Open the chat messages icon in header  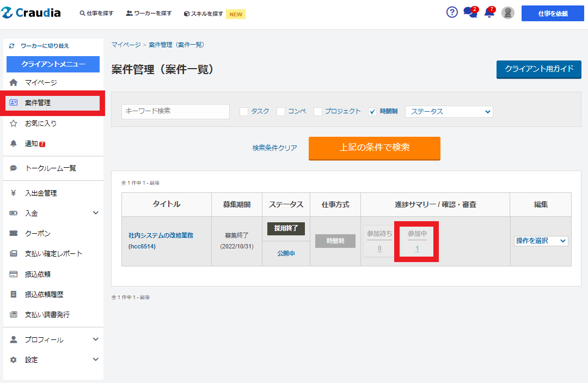469,13
